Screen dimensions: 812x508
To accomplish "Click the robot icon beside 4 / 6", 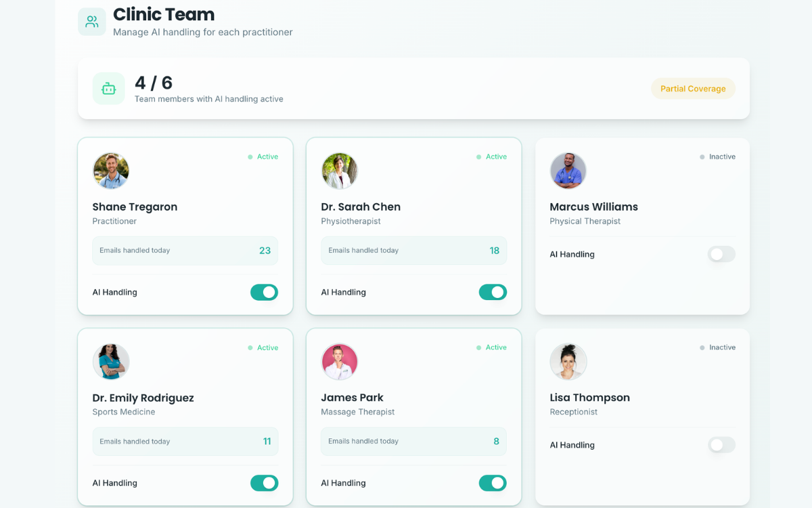I will point(109,89).
